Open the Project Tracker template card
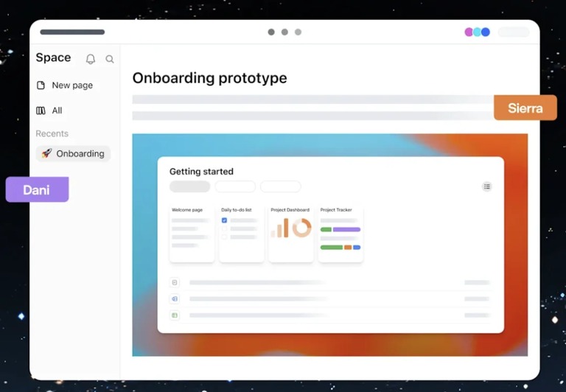The height and width of the screenshot is (392, 566). (340, 234)
